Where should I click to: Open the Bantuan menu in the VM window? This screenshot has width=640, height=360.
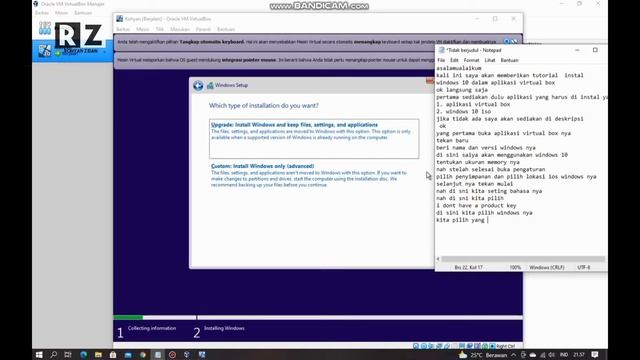pos(226,29)
